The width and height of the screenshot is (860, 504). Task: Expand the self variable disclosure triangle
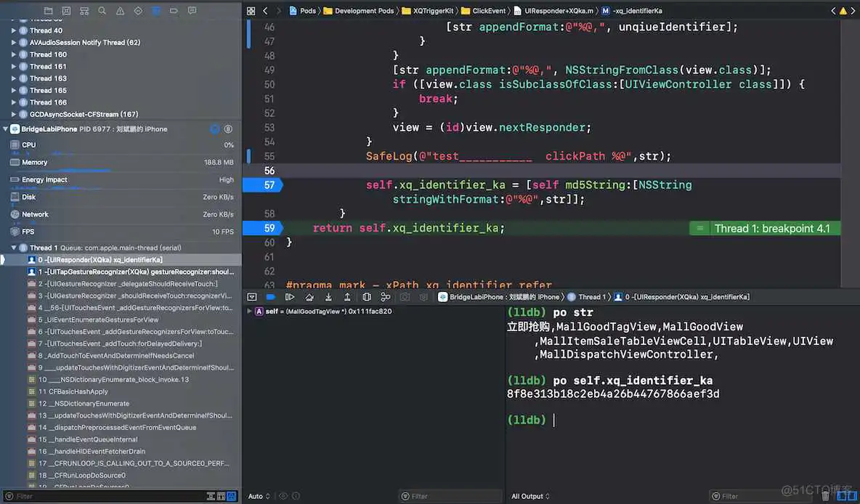[x=250, y=312]
